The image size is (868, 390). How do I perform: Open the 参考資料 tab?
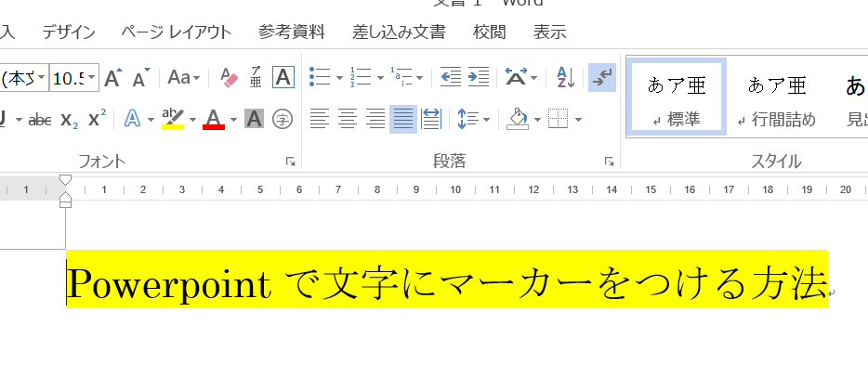[x=292, y=32]
